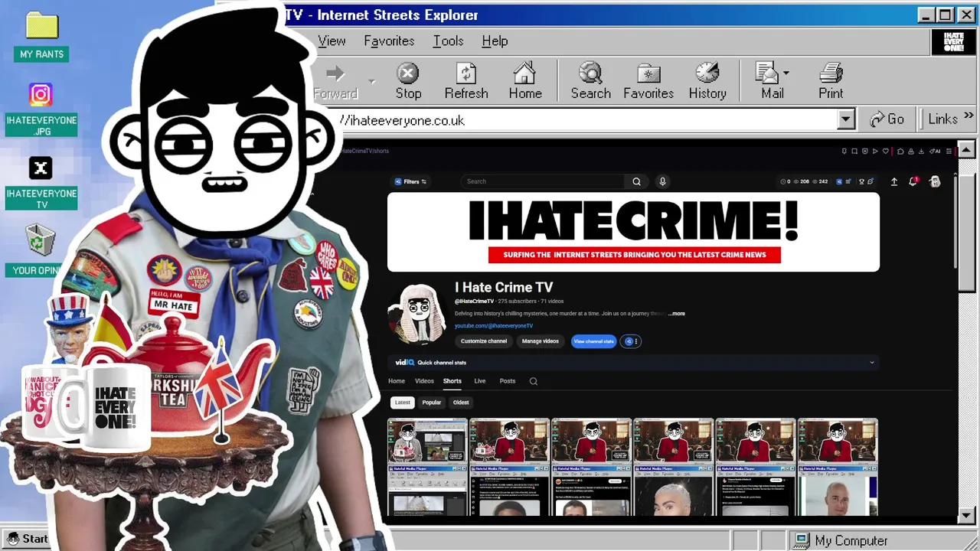980x551 pixels.
Task: Click the Go button next to address bar
Action: click(x=887, y=119)
